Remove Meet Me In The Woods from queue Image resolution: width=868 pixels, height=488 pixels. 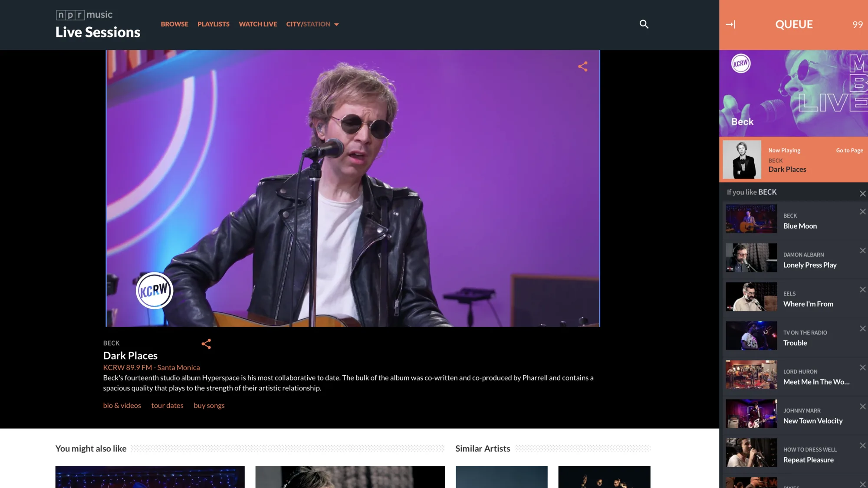pyautogui.click(x=863, y=367)
